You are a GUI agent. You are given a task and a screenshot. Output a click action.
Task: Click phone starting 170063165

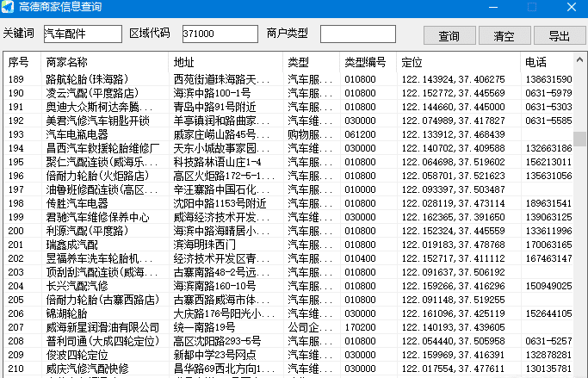point(548,245)
